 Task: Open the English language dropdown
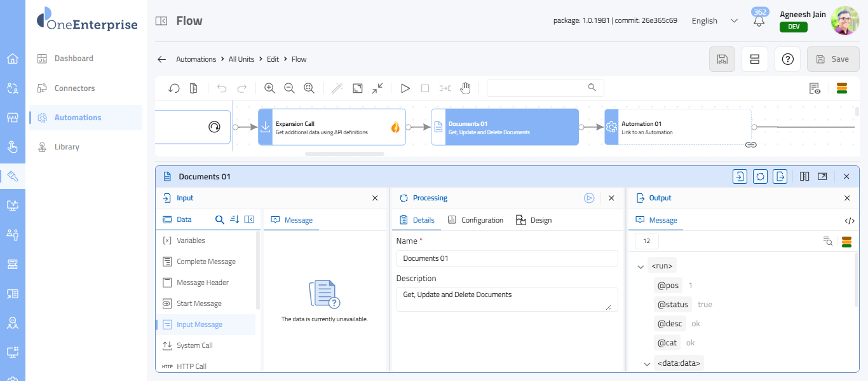[714, 21]
